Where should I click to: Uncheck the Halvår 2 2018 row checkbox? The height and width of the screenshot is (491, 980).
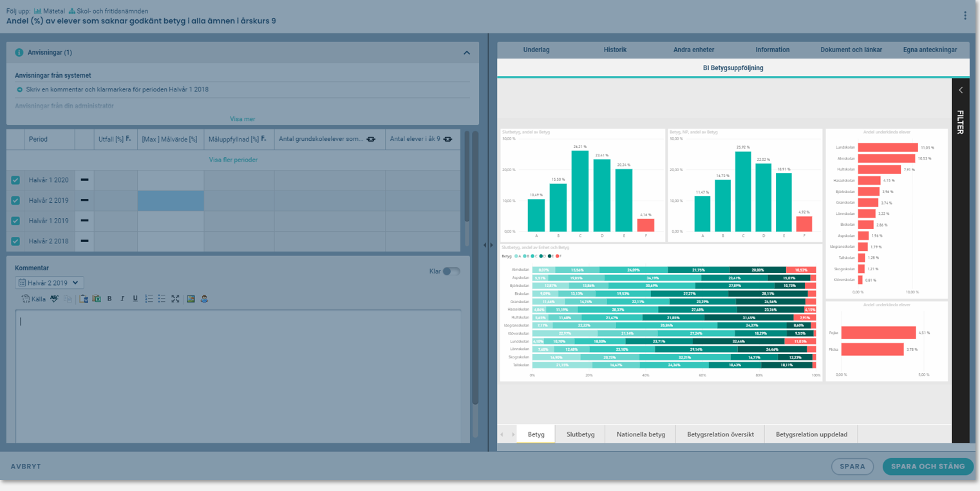[x=15, y=241]
